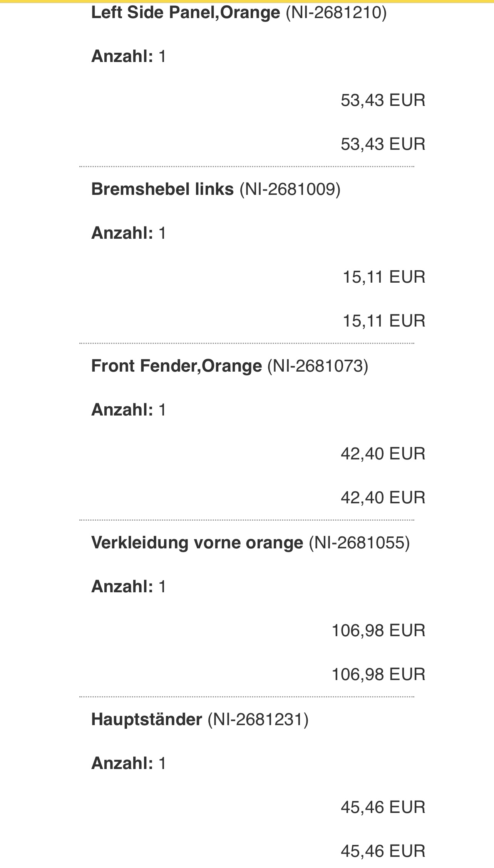Screen dimensions: 494x868
Task: Click article number NI-2681231
Action: [258, 719]
